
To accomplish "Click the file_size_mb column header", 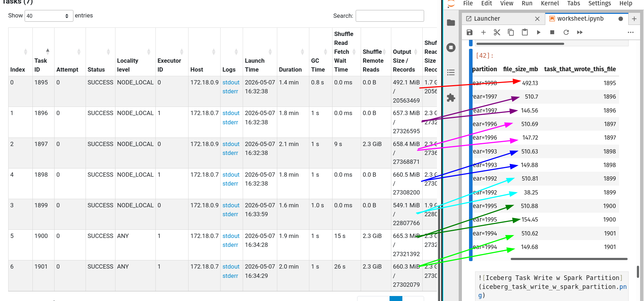I will 520,69.
